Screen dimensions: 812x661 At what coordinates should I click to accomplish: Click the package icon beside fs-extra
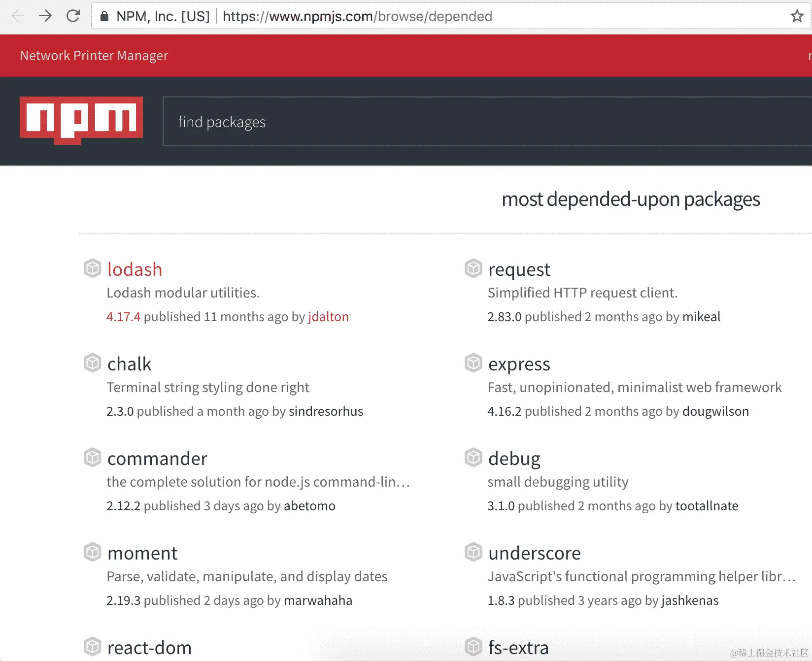point(473,647)
